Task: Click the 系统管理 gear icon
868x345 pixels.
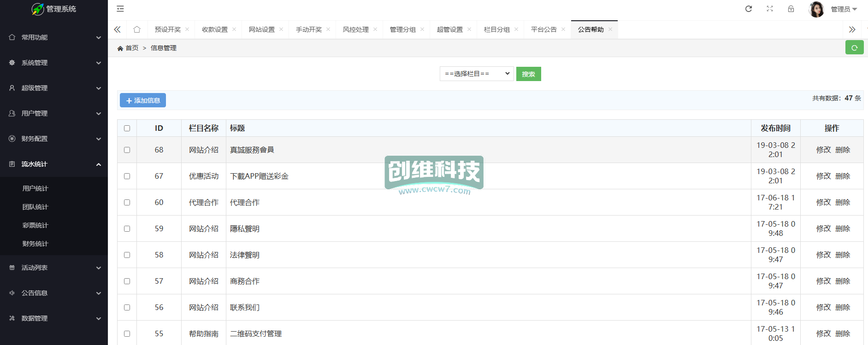Action: point(12,63)
